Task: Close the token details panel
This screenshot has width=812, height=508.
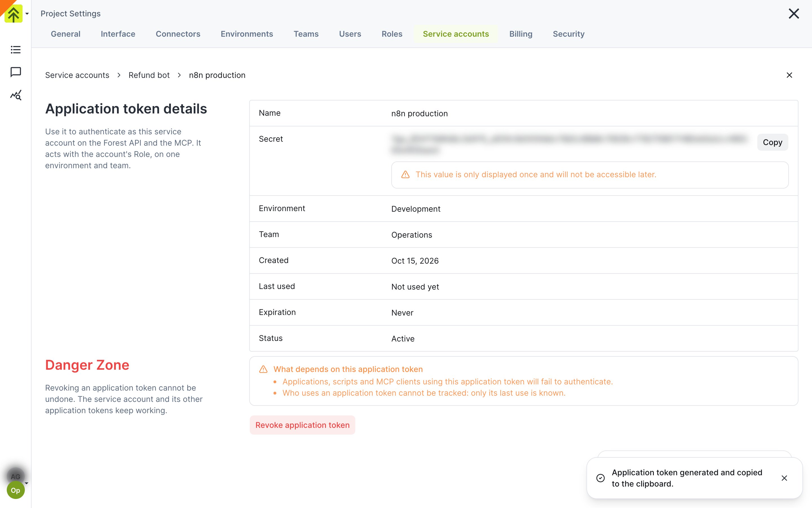Action: (x=789, y=75)
